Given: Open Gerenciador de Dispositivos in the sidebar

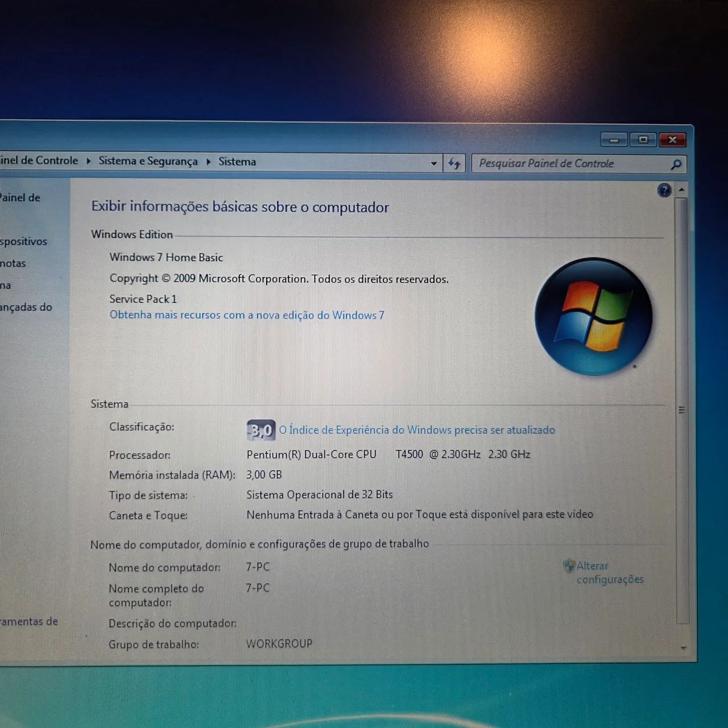Looking at the screenshot, I should (x=23, y=241).
